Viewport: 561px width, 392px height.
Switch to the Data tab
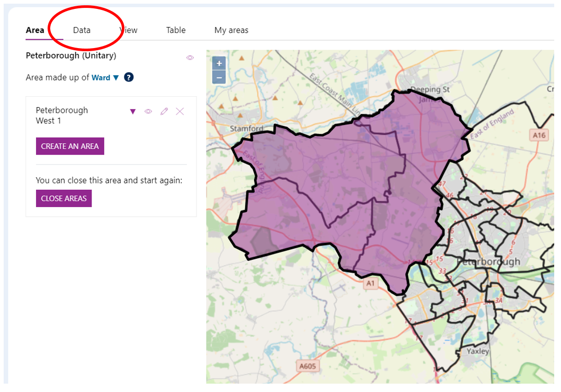[x=82, y=30]
